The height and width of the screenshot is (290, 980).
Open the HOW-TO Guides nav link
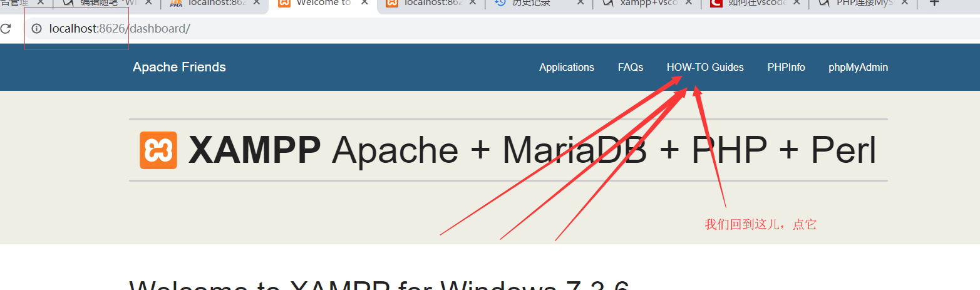705,68
